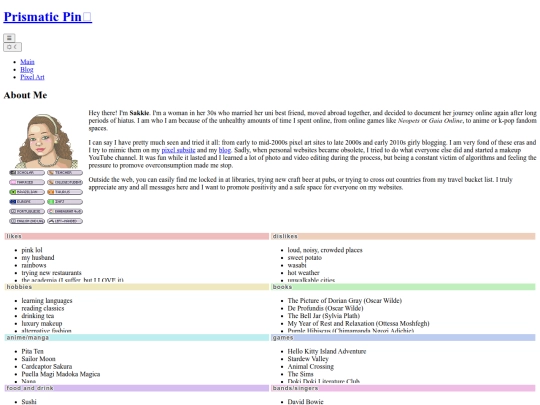Click 'Pita Ten' anime entry

click(x=32, y=351)
